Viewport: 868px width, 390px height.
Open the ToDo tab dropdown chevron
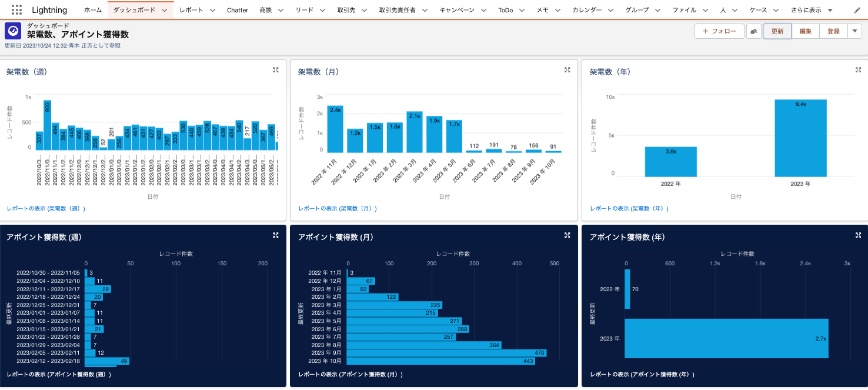522,11
